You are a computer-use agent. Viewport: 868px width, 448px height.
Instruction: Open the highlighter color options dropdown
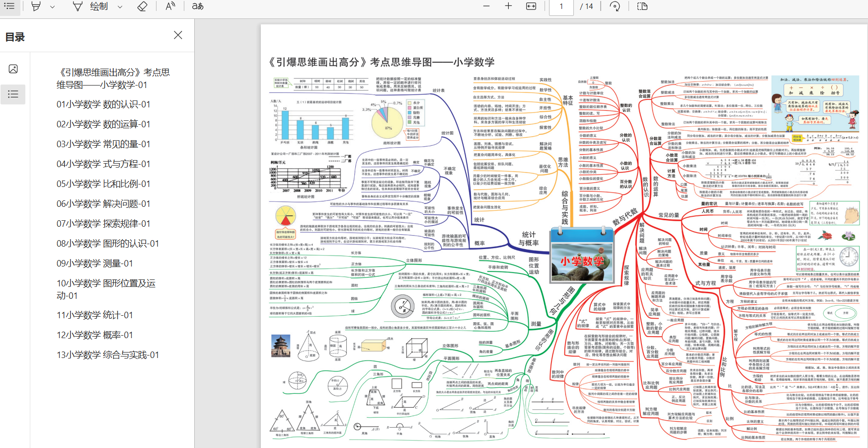(52, 6)
